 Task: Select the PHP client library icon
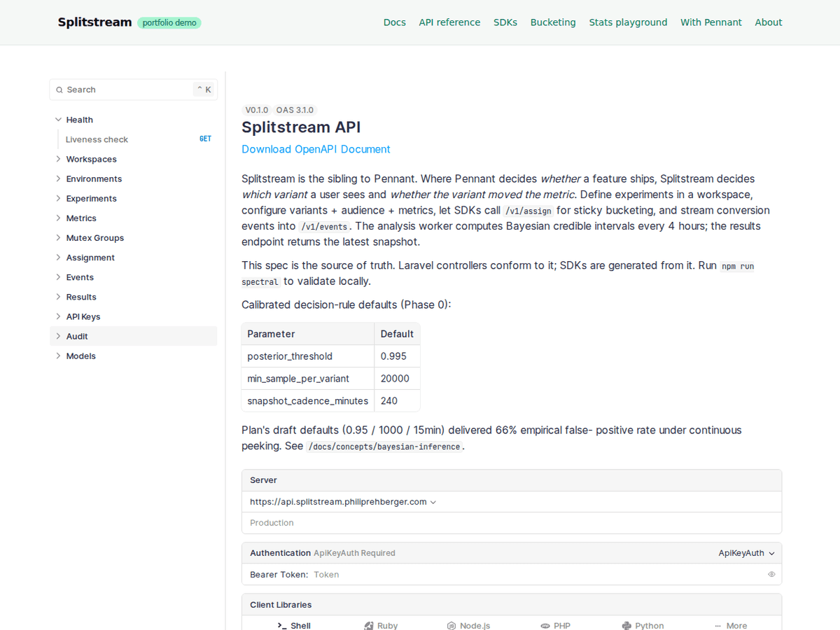[545, 626]
